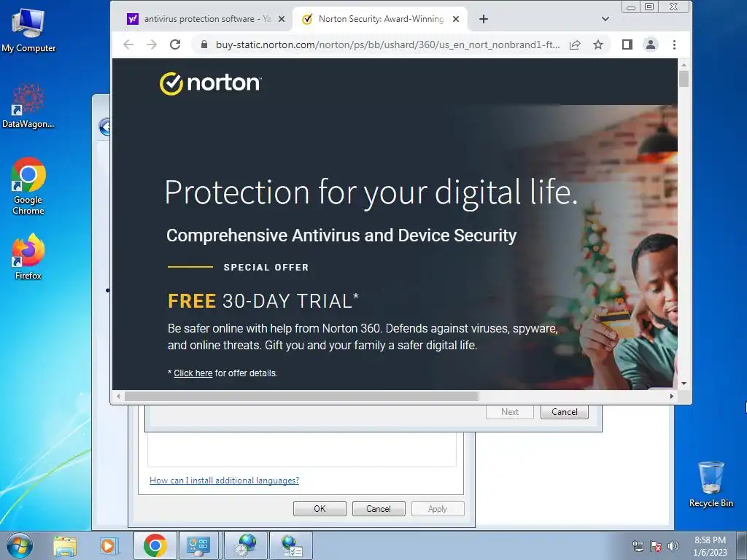Click the lock icon in address bar
This screenshot has height=560, width=747.
(x=204, y=44)
